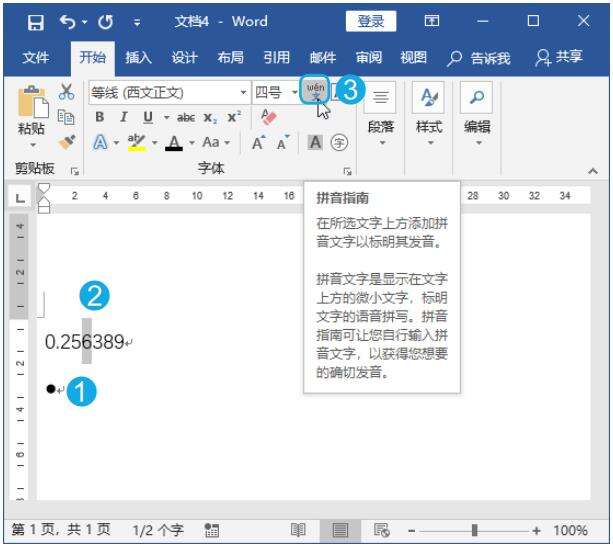Toggle subscript formatting
613x548 pixels.
210,118
